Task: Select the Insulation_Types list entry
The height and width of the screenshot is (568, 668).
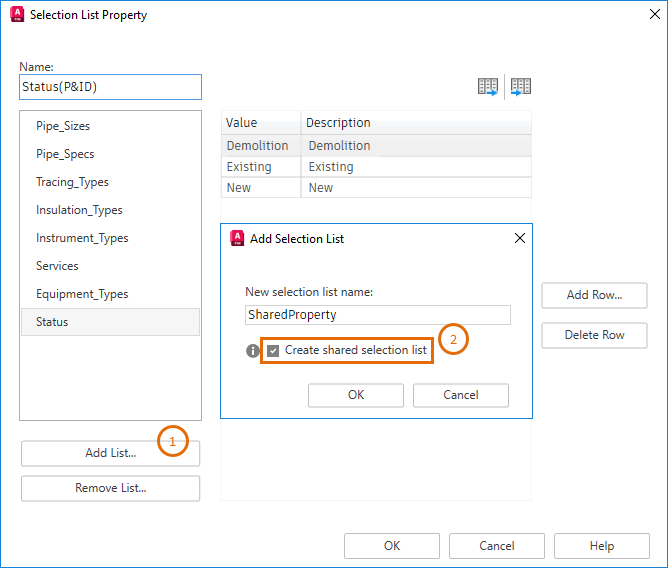Action: (x=79, y=210)
